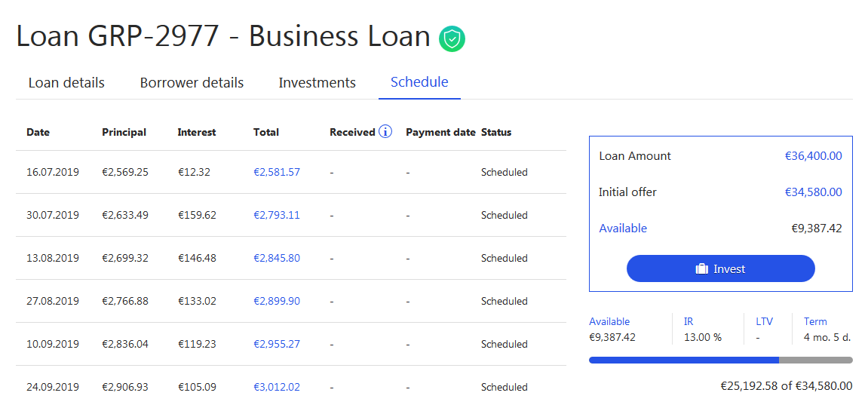This screenshot has width=868, height=408.
Task: Click total €3,012.02 for 24.09.2019
Action: click(277, 387)
